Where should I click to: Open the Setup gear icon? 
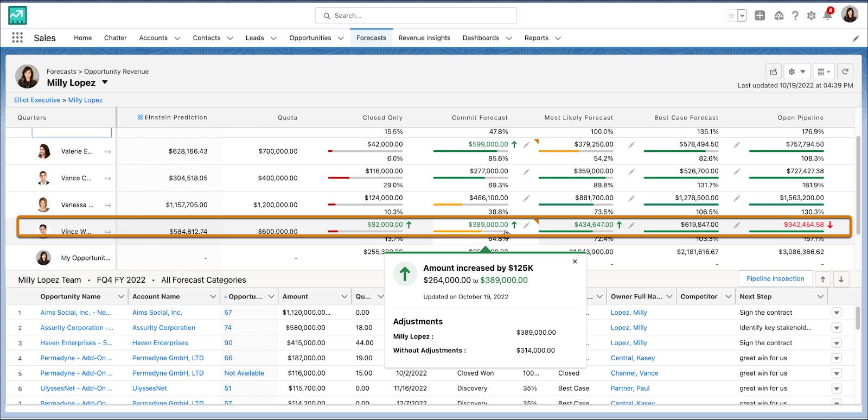click(x=812, y=16)
